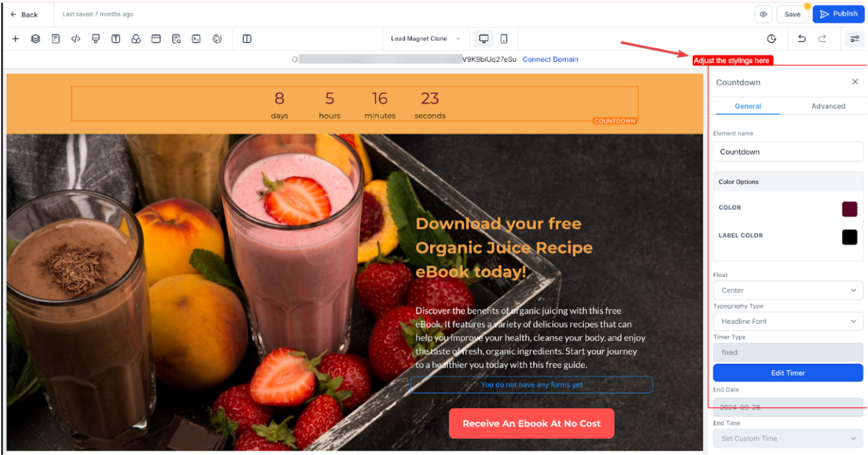Open the Lead Magnet Clone page dropdown
The width and height of the screenshot is (868, 455).
tap(425, 39)
